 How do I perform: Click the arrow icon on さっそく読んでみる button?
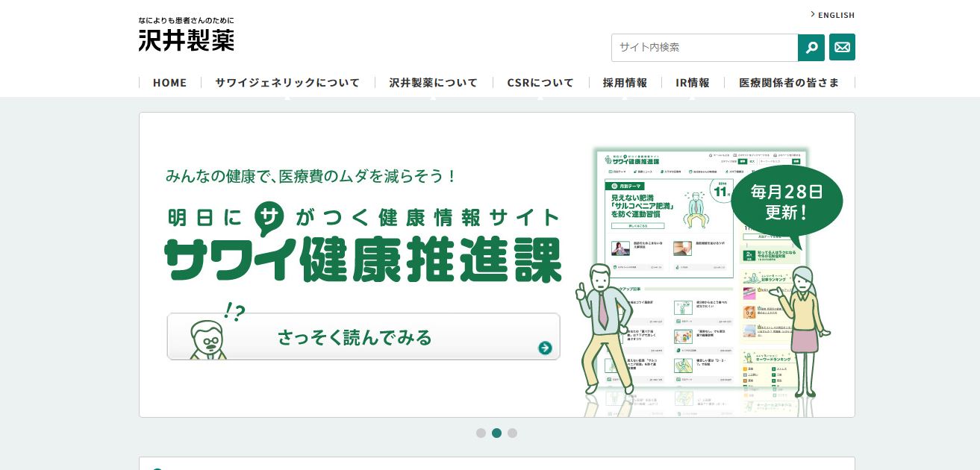point(545,348)
